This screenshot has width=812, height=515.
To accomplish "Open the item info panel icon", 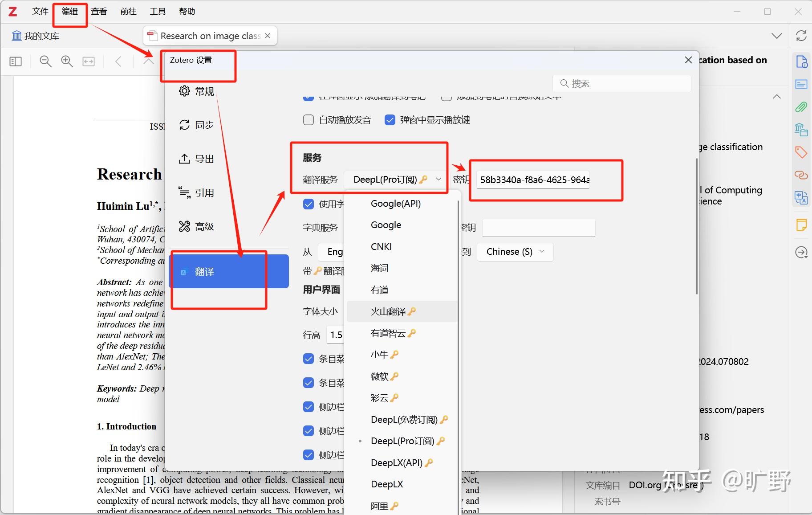I will 801,62.
